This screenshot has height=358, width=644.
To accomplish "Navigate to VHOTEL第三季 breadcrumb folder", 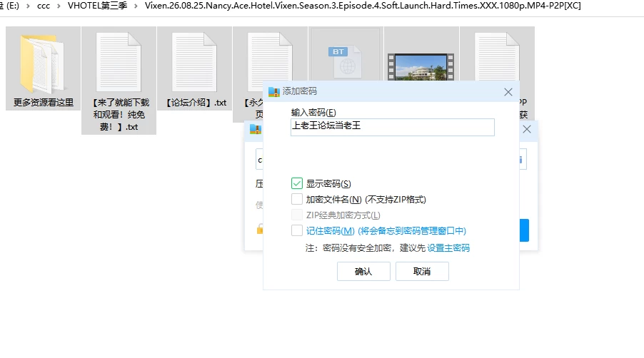I will (97, 6).
